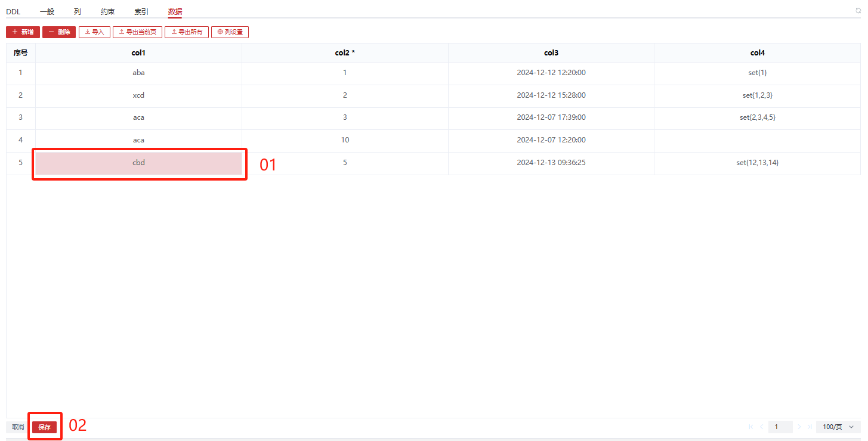The height and width of the screenshot is (441, 868).
Task: Go to the first page with pagination arrow
Action: (750, 427)
